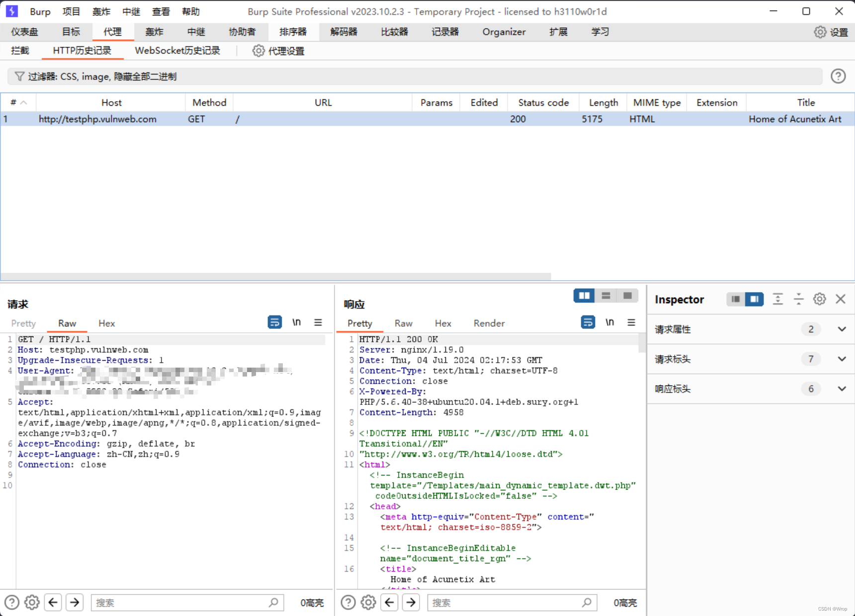Viewport: 855px width, 616px height.
Task: Sort history by Method column
Action: 209,102
